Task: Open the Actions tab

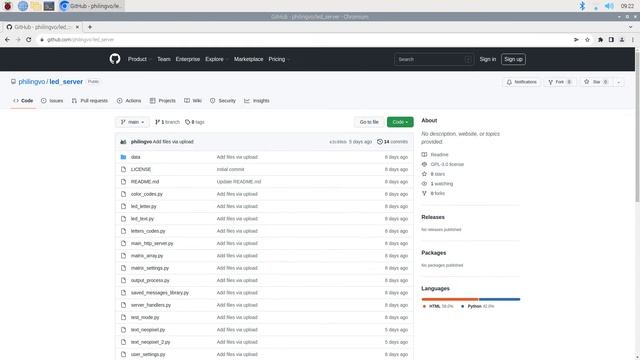Action: 129,101
